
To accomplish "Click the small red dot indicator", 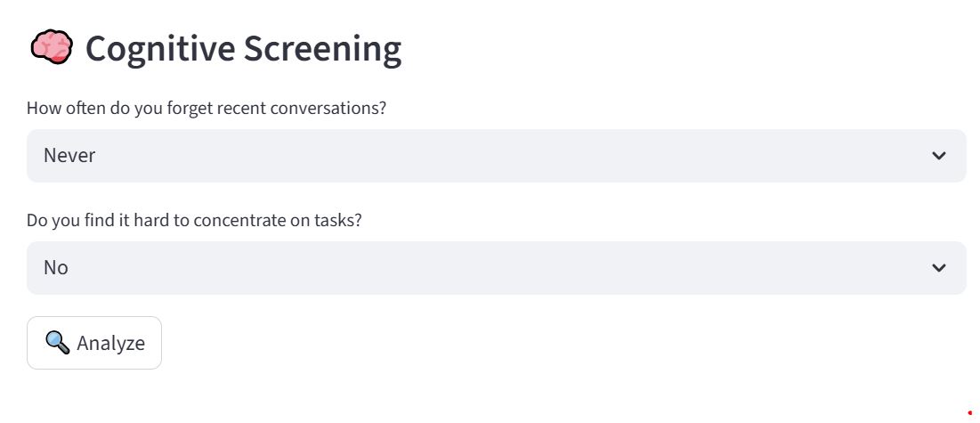I will (969, 412).
